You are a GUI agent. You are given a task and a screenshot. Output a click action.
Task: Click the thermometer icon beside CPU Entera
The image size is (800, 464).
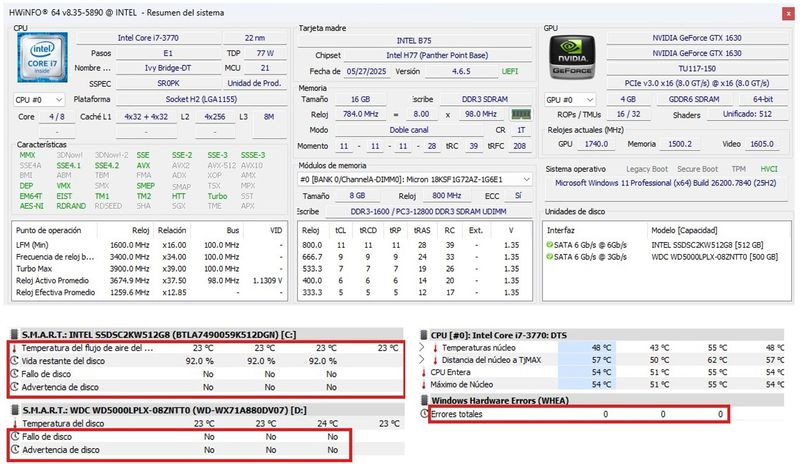pyautogui.click(x=424, y=372)
